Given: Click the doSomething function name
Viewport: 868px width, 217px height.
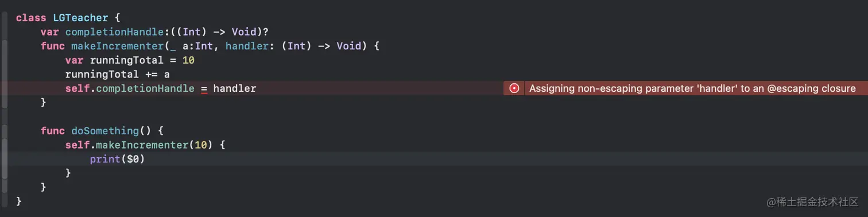Looking at the screenshot, I should (105, 131).
